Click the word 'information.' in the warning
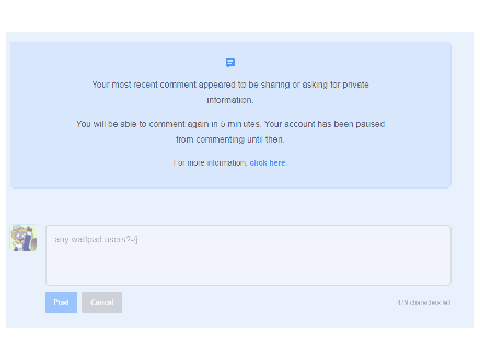 (x=230, y=100)
